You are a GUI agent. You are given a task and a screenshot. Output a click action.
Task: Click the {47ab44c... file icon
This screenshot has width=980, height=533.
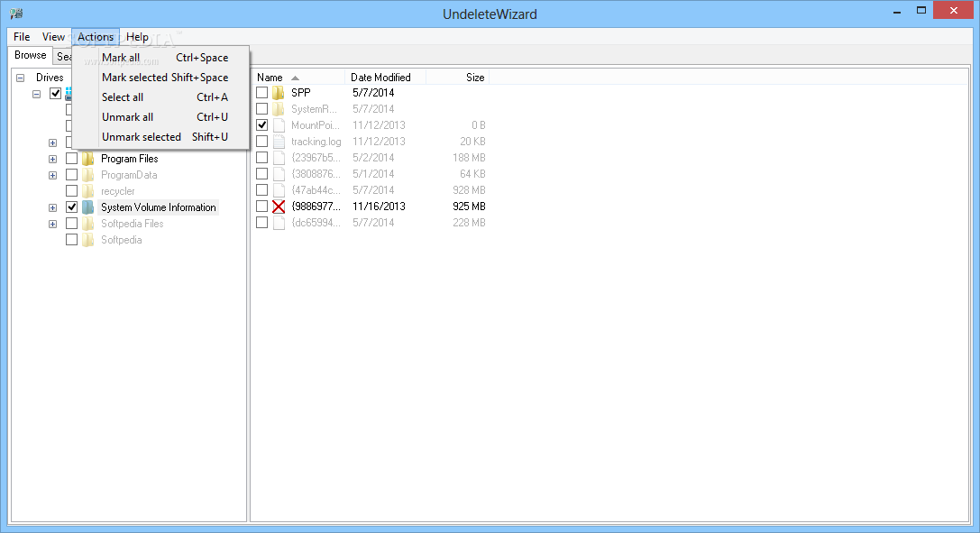(279, 190)
